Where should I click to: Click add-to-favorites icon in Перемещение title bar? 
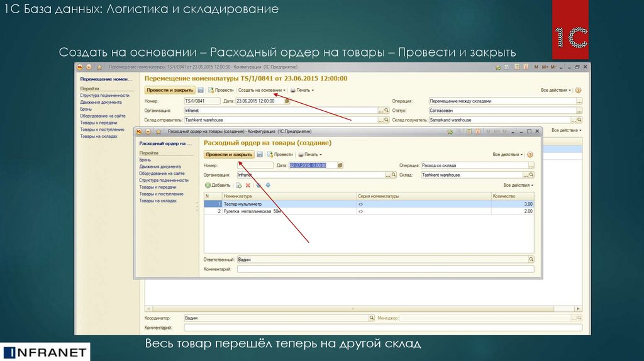pos(498,67)
